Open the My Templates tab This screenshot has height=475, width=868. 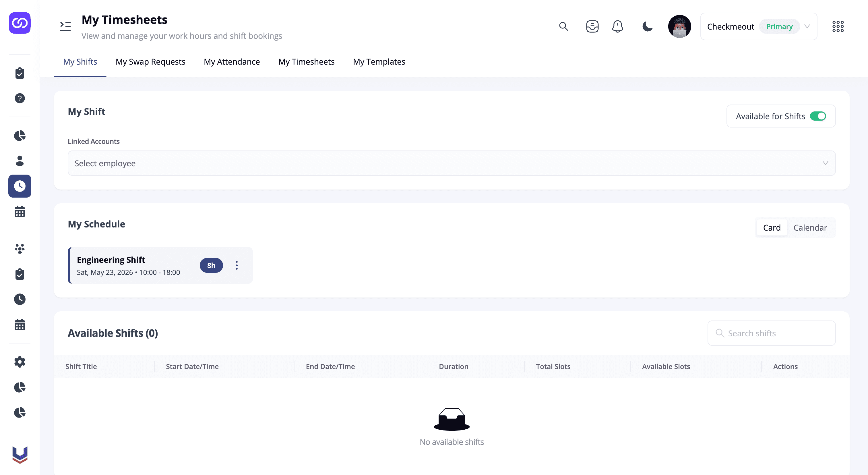pyautogui.click(x=379, y=62)
